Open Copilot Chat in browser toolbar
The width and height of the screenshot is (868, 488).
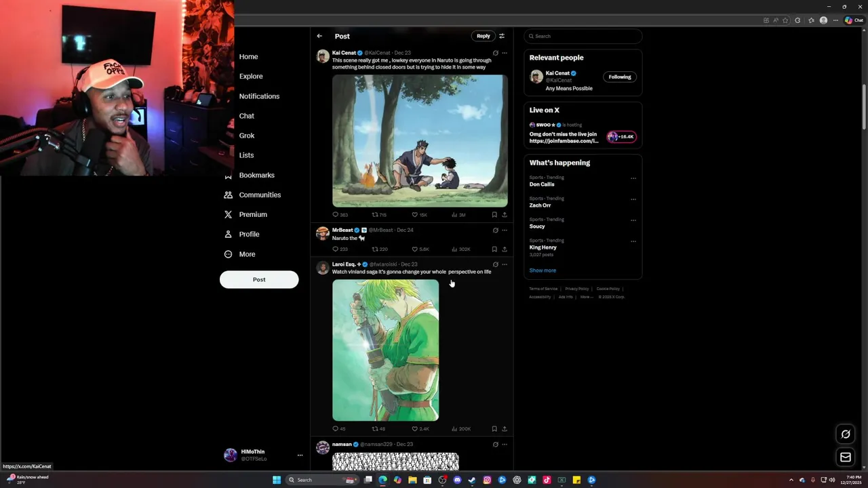853,20
